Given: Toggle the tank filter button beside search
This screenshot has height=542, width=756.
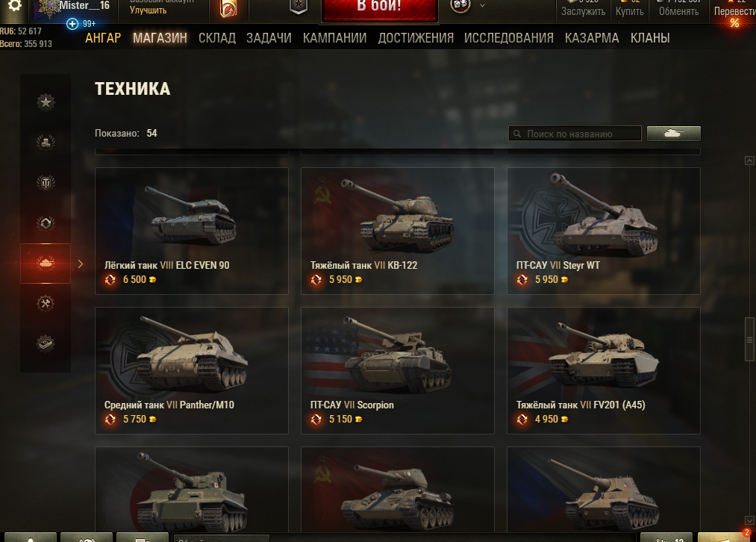Looking at the screenshot, I should [x=674, y=134].
